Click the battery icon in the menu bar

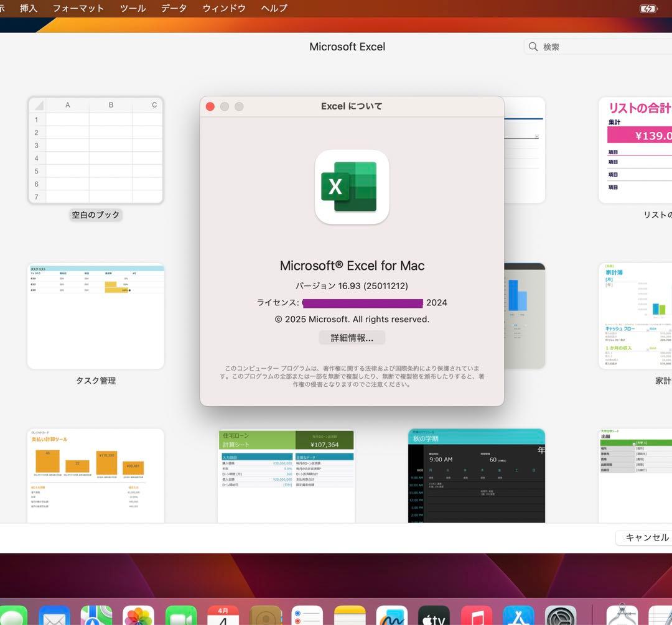coord(648,9)
